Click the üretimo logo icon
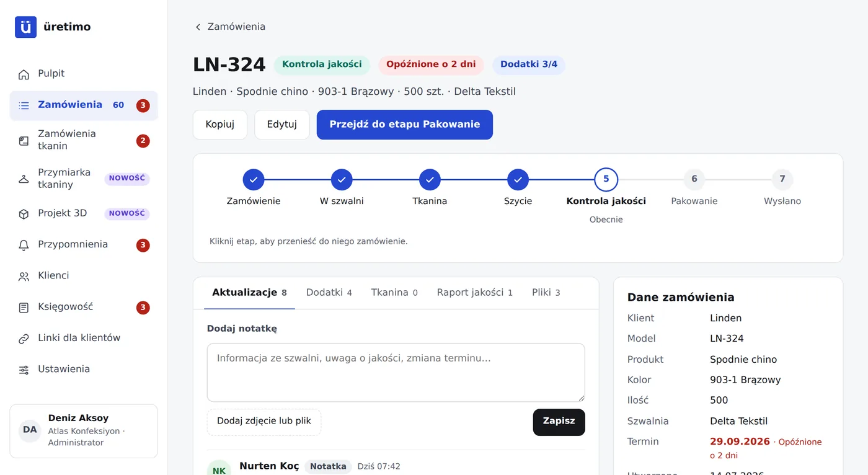Screen dimensions: 868x475 25,27
